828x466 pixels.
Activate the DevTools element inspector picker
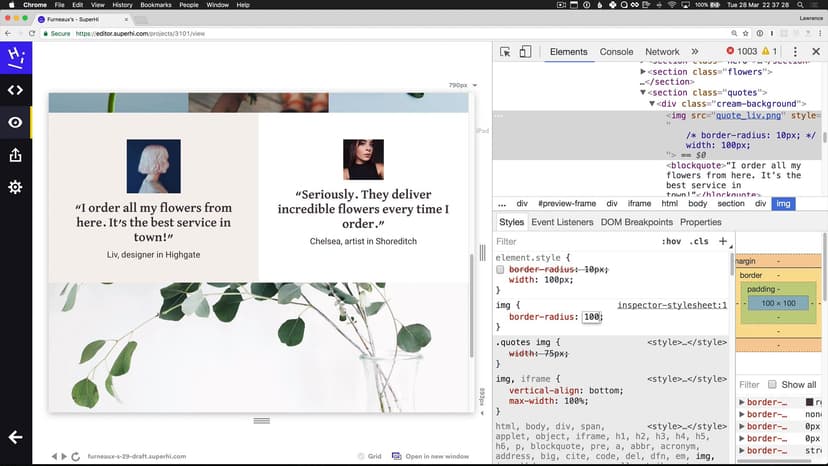click(506, 52)
